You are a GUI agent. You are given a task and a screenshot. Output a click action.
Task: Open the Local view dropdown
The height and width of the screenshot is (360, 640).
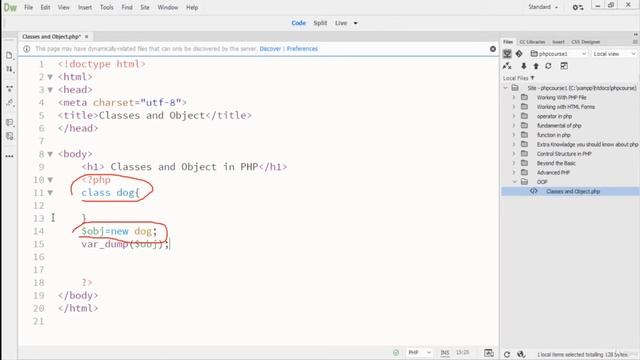614,54
